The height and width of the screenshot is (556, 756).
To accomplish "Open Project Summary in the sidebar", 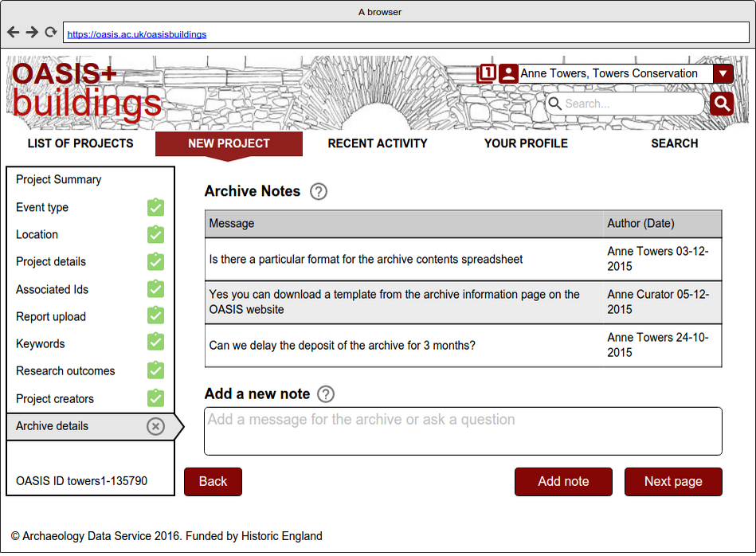I will pos(90,180).
